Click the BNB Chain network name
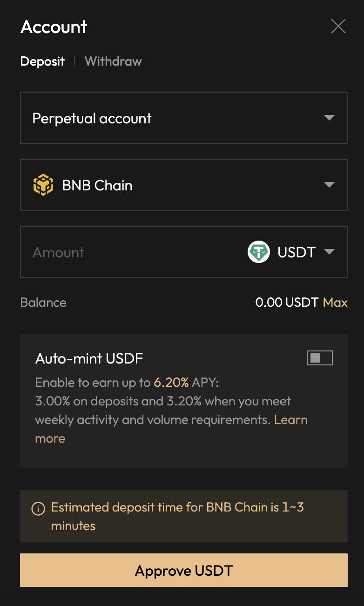This screenshot has width=364, height=606. coord(97,185)
